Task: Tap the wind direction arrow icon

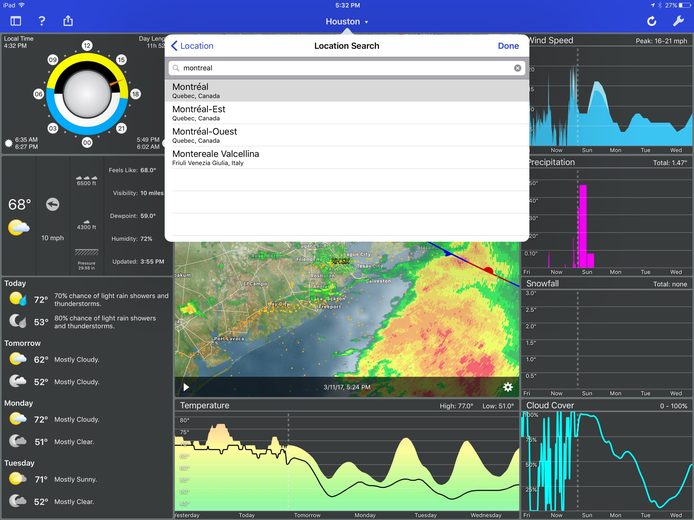Action: tap(53, 204)
